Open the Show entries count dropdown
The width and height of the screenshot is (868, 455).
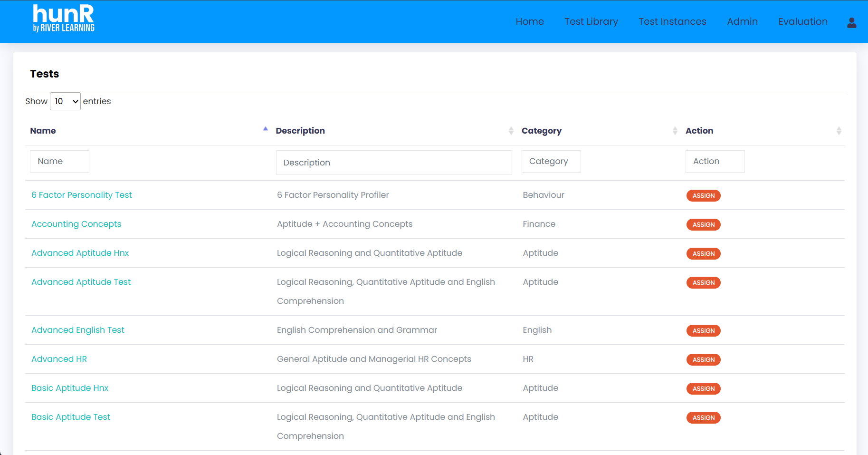65,101
